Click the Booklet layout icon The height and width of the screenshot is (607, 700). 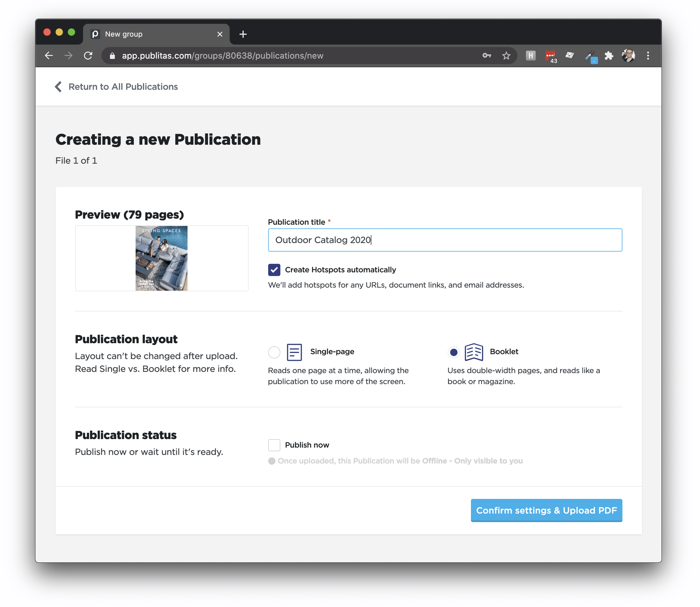pos(473,352)
